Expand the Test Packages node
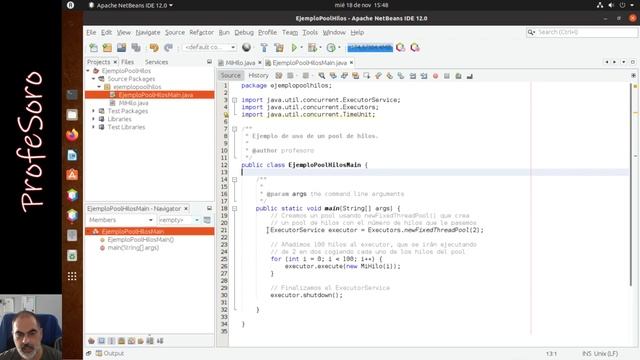The image size is (640, 360). coord(94,111)
